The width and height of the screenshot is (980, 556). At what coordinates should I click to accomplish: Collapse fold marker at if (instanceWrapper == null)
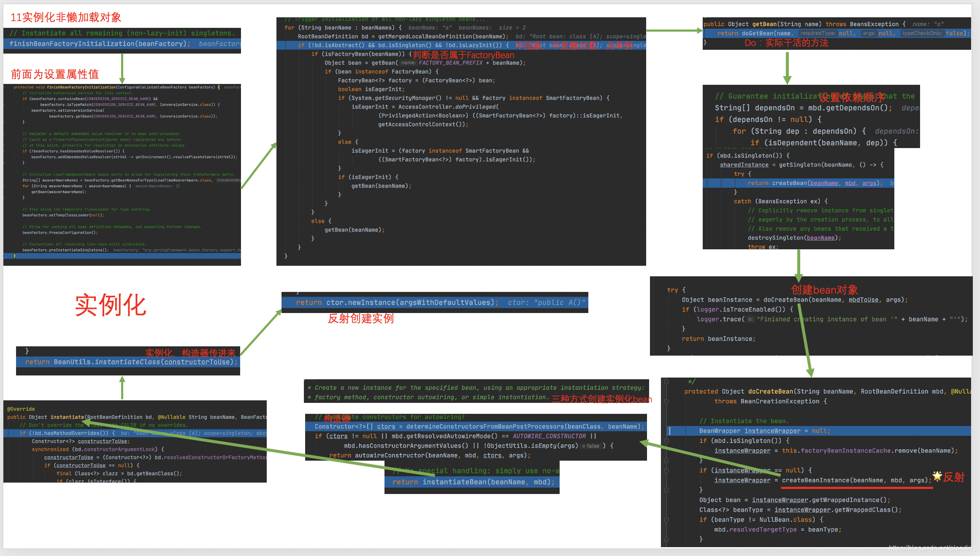point(666,470)
